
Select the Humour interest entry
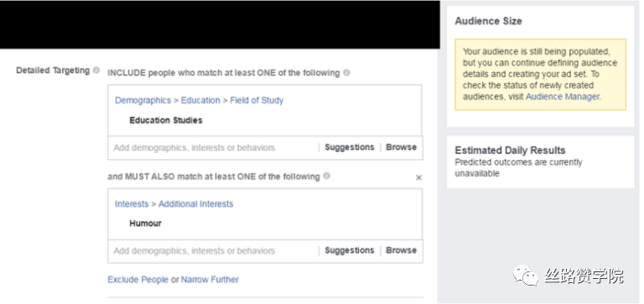145,224
